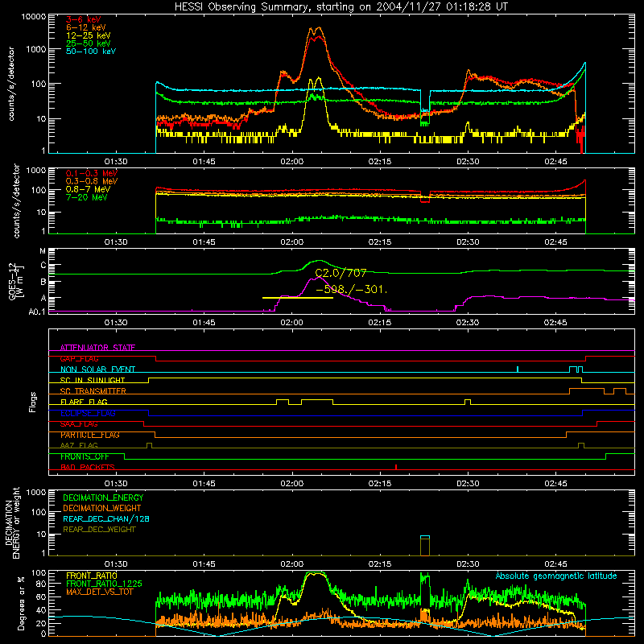
Task: Click the rear decimation pulse in decimation panel
Action: pos(425,546)
